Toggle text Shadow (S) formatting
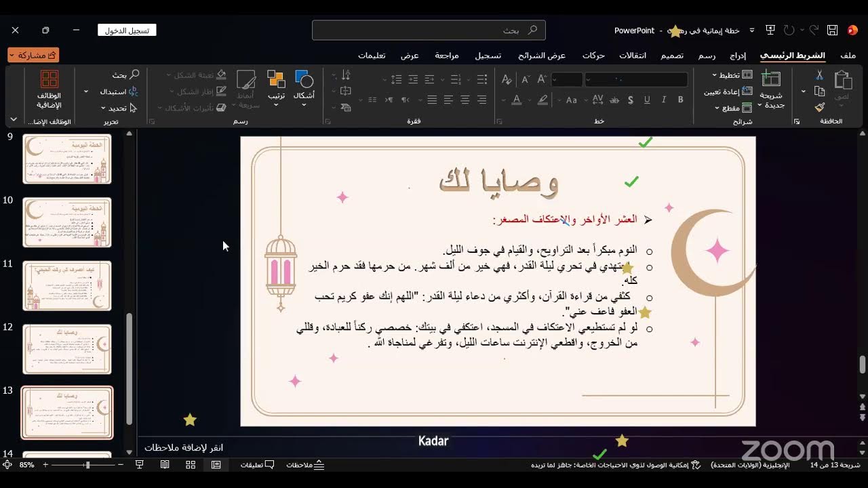The image size is (868, 488). (631, 100)
